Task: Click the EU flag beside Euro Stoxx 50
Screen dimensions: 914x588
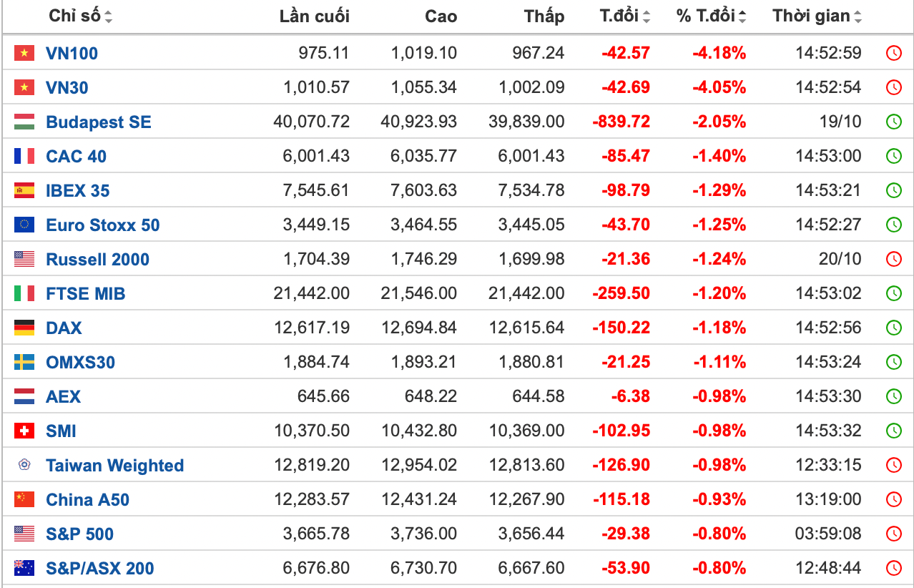Action: click(x=24, y=225)
